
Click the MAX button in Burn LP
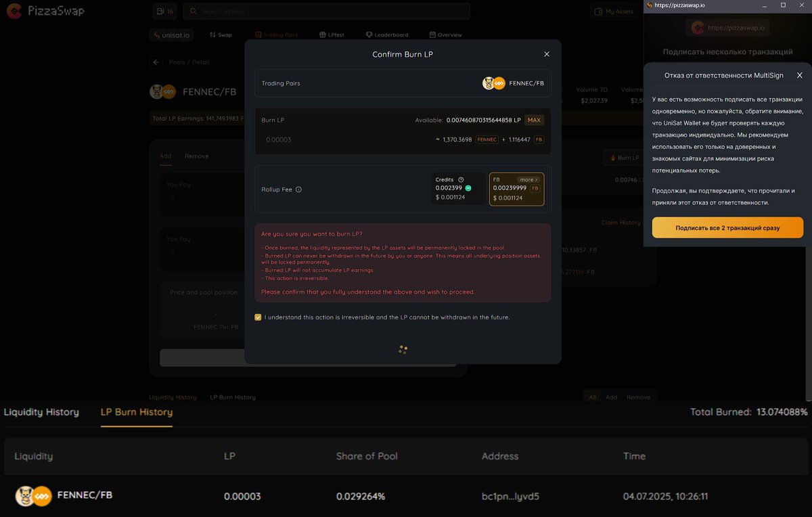click(534, 120)
